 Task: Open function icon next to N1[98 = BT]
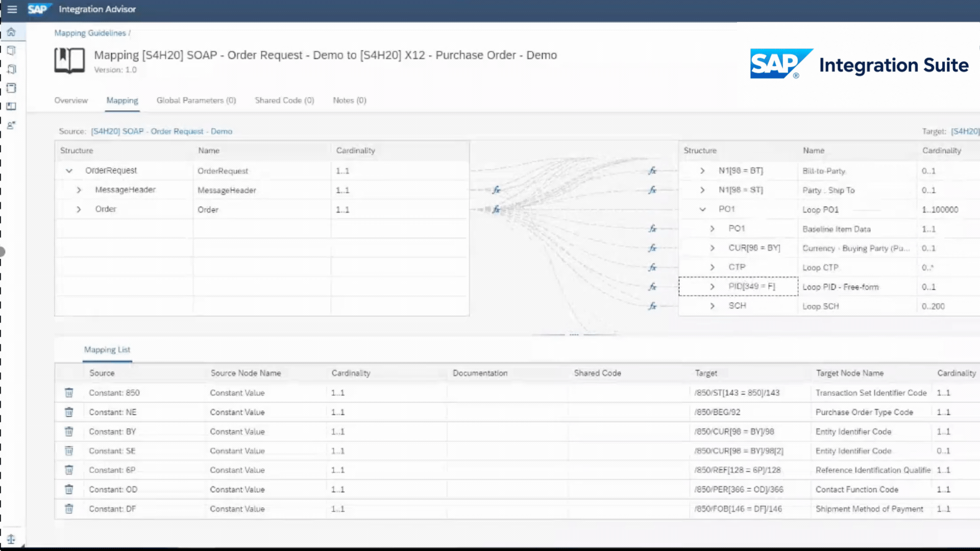tap(652, 171)
